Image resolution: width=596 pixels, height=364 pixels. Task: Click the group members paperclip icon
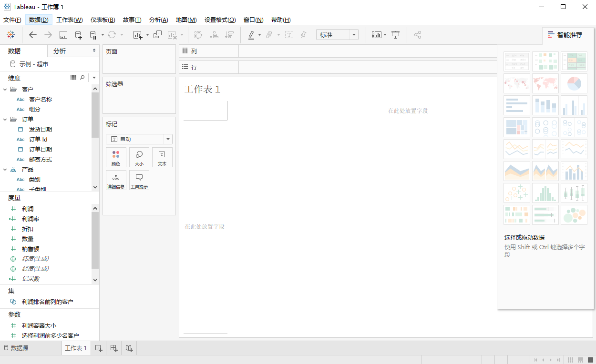coord(269,35)
